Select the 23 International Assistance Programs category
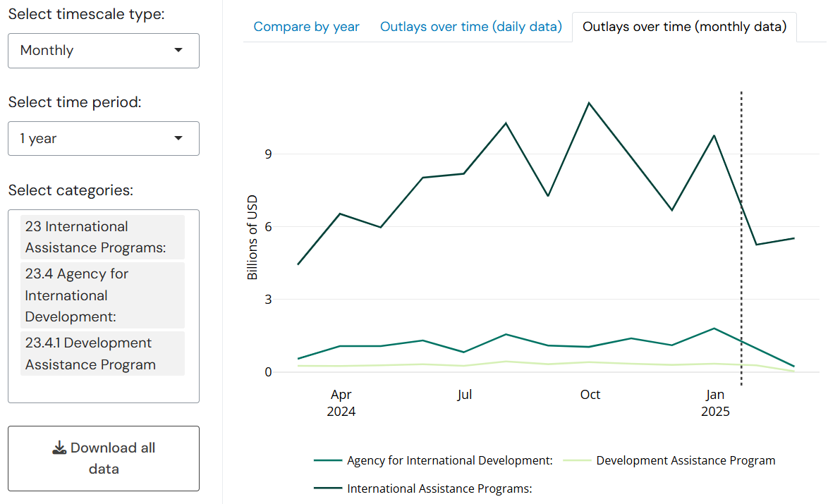 click(x=102, y=237)
